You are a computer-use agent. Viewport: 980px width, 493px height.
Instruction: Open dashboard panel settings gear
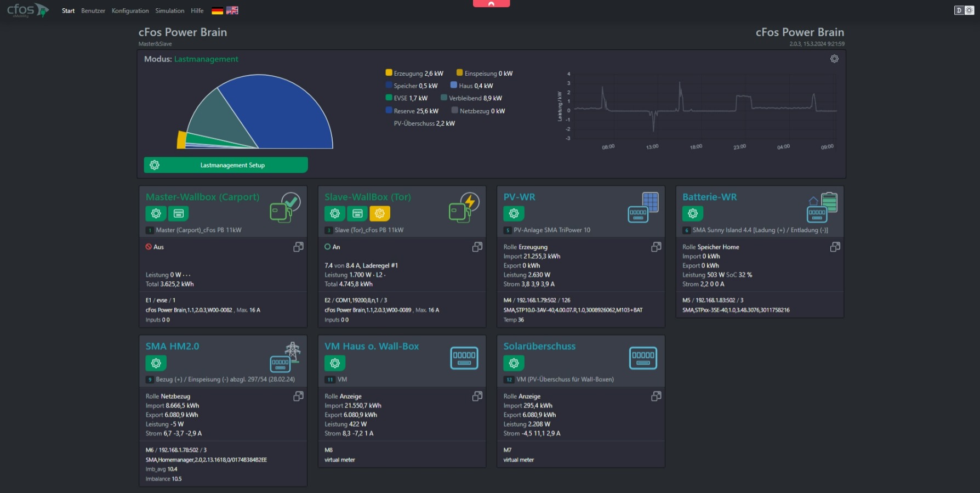(x=834, y=59)
